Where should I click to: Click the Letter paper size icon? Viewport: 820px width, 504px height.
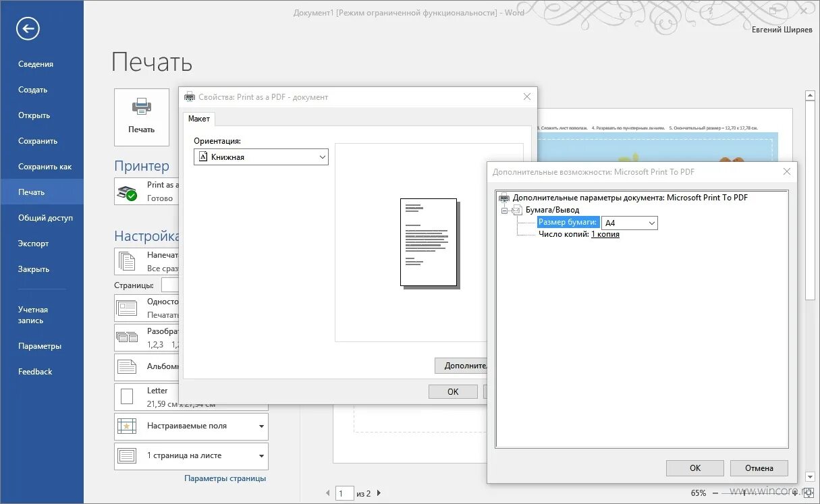[127, 397]
